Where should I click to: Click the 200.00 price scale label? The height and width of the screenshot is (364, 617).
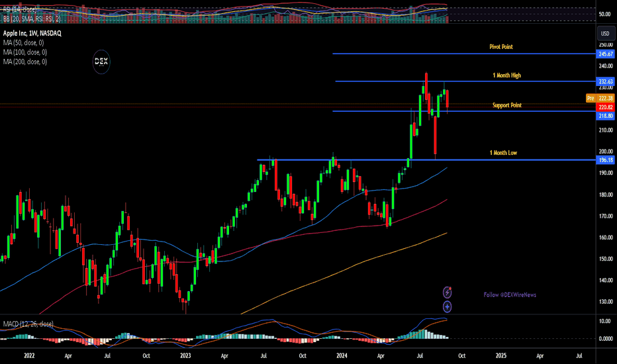[x=606, y=151]
